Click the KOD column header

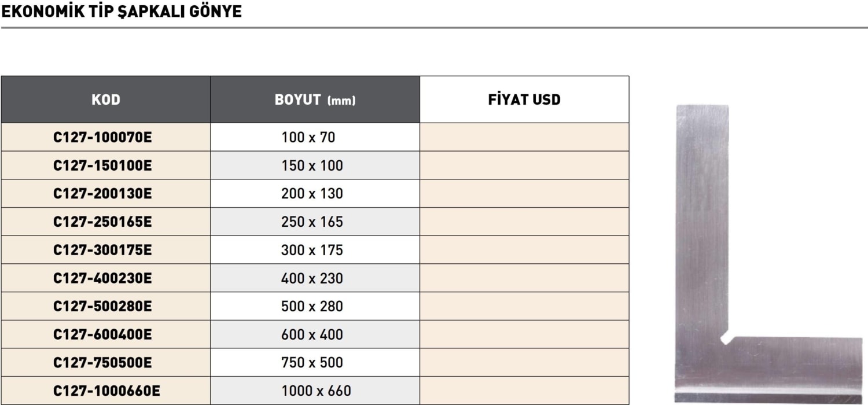(106, 100)
